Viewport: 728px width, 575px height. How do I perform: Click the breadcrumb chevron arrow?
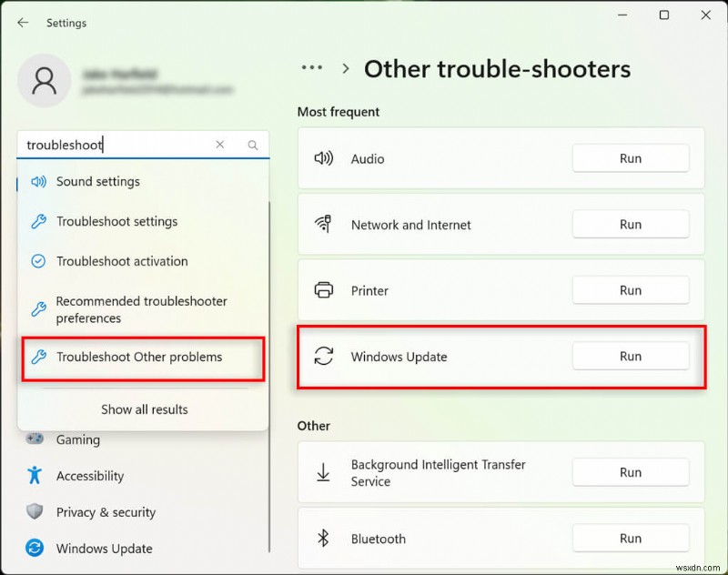point(346,68)
